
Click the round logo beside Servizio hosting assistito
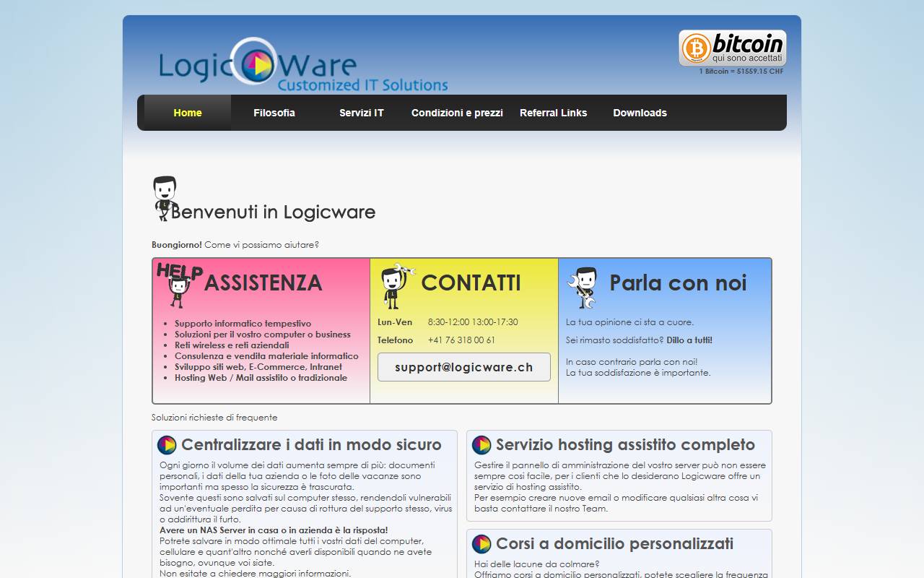pyautogui.click(x=481, y=445)
